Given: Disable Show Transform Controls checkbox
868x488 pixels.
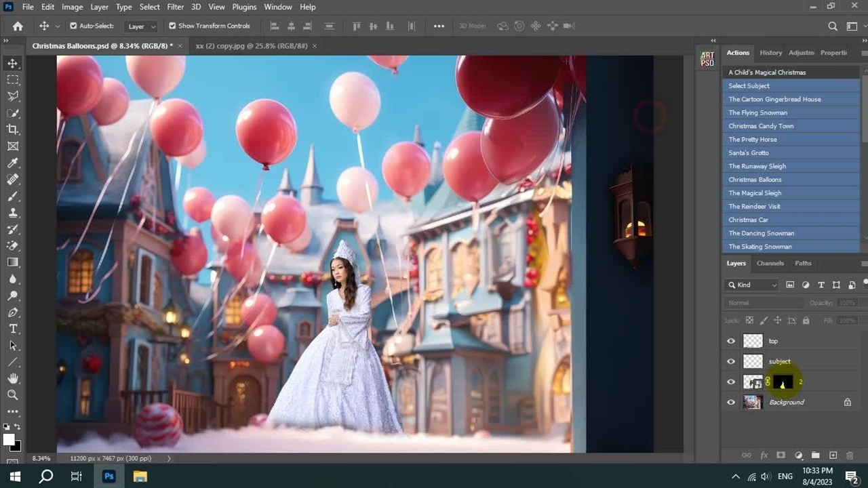Looking at the screenshot, I should point(172,26).
